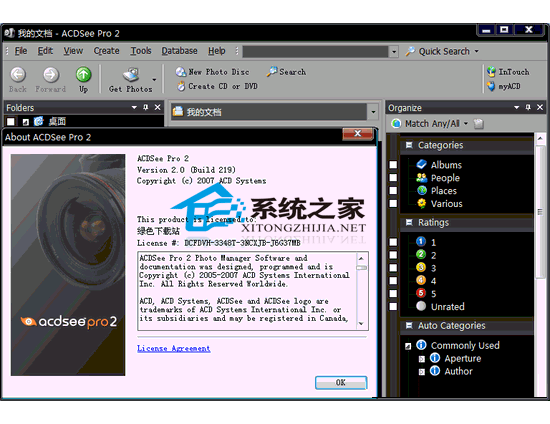Click in the quick search text field
Image resolution: width=550 pixels, height=424 pixels.
pos(315,52)
